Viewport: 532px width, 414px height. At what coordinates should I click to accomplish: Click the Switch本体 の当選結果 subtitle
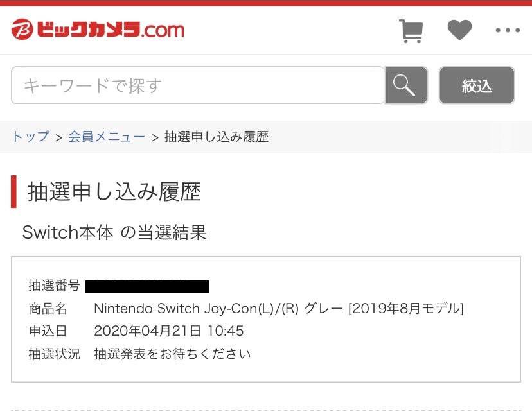point(114,232)
